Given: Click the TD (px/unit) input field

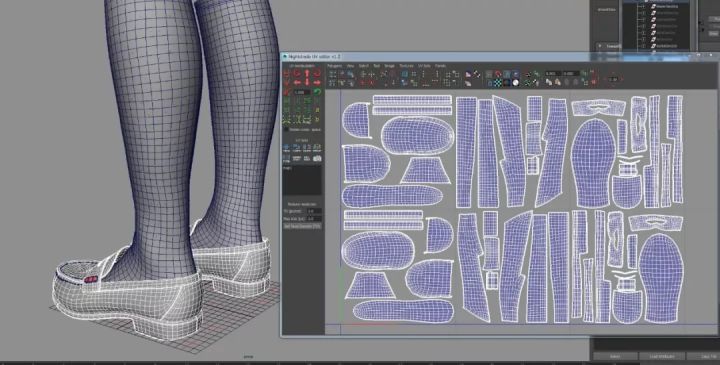Looking at the screenshot, I should 314,211.
